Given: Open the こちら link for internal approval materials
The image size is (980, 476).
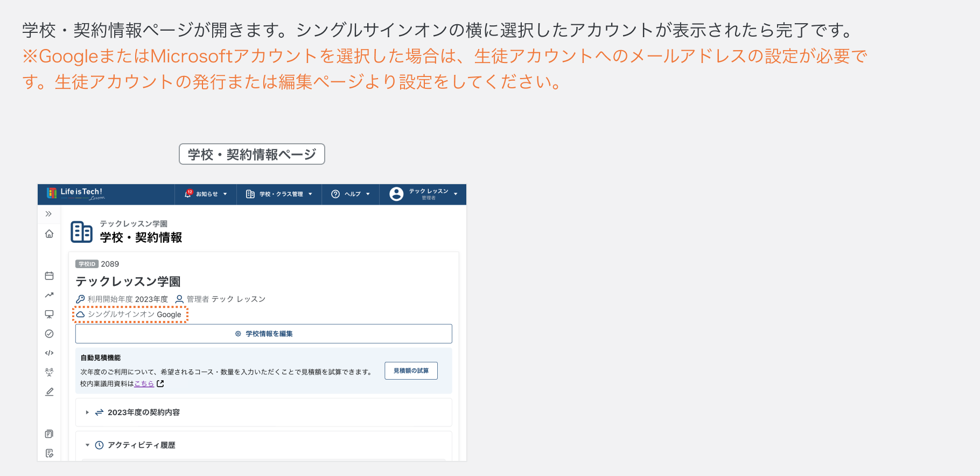Looking at the screenshot, I should coord(144,384).
